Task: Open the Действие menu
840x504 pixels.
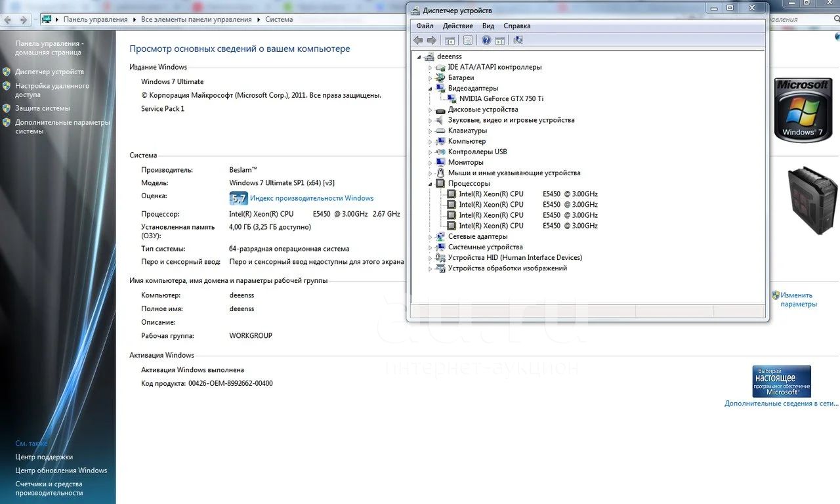Action: tap(458, 26)
